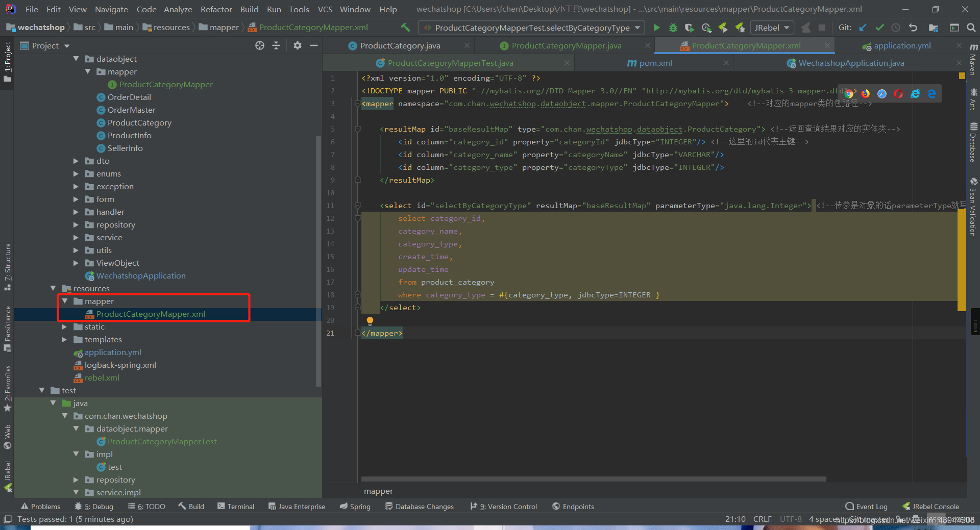Switch to application.yml tab
This screenshot has width=980, height=530.
click(x=902, y=46)
